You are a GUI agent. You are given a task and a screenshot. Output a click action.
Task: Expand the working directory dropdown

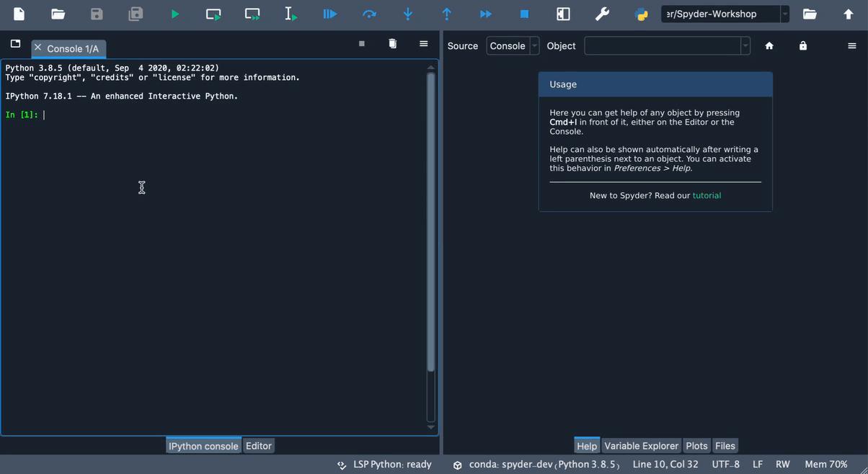tap(785, 13)
